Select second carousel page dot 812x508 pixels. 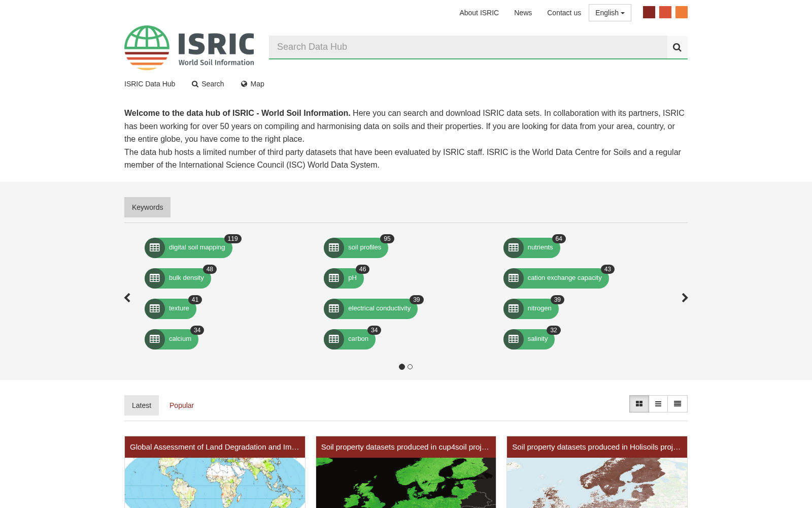pos(410,367)
